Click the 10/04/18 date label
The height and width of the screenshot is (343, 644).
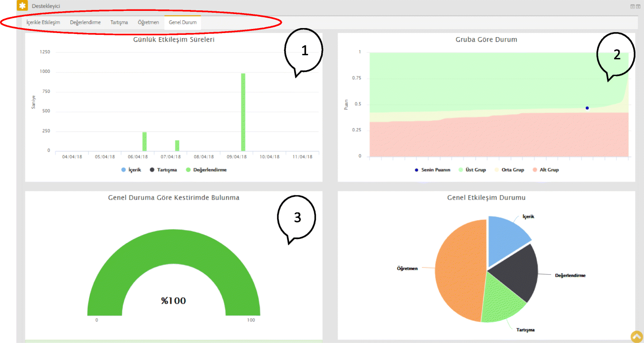click(x=269, y=157)
